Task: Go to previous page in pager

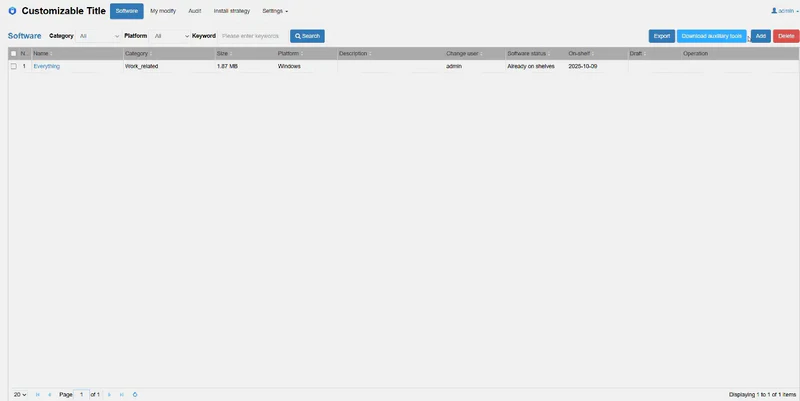Action: [x=49, y=394]
